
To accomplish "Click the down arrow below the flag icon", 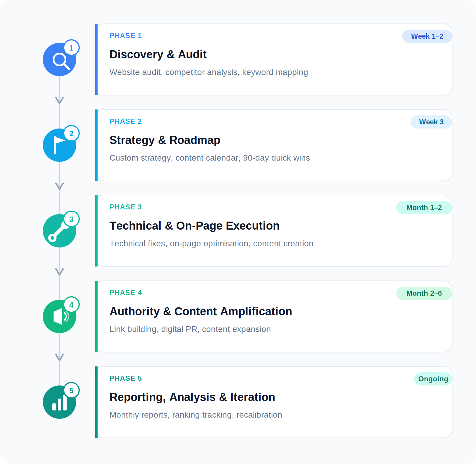I will point(59,186).
